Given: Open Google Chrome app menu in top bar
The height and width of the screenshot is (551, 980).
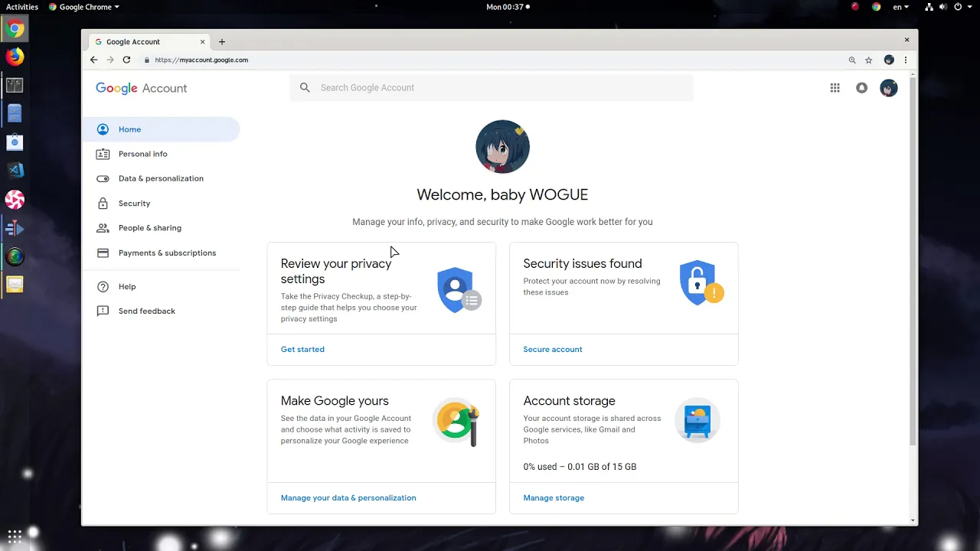Looking at the screenshot, I should pyautogui.click(x=84, y=7).
